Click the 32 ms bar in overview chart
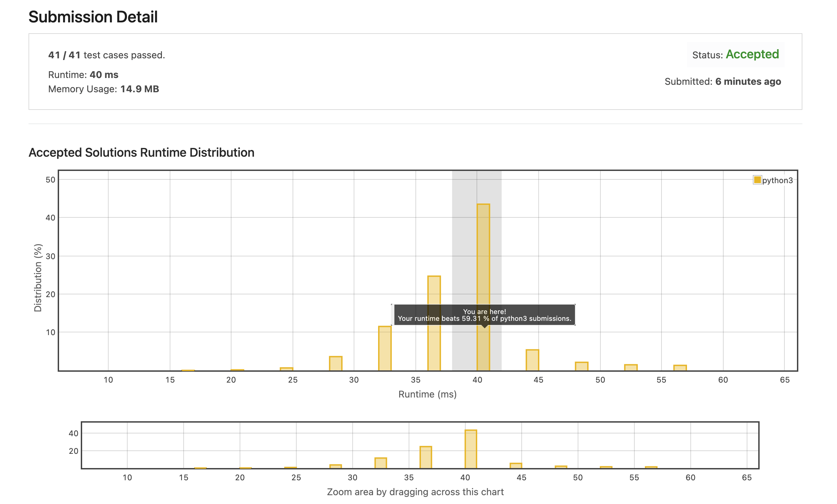837x504 pixels. tap(380, 463)
